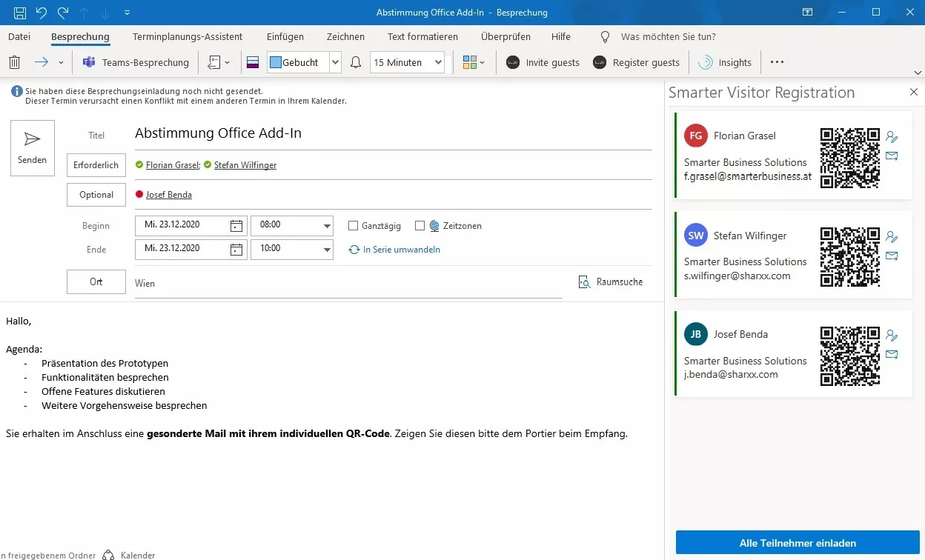This screenshot has height=560, width=925.
Task: Click the Teams-Besprechung icon
Action: (x=89, y=63)
